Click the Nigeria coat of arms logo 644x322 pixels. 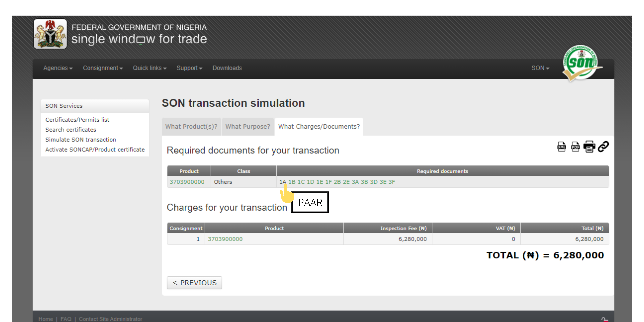pos(50,34)
